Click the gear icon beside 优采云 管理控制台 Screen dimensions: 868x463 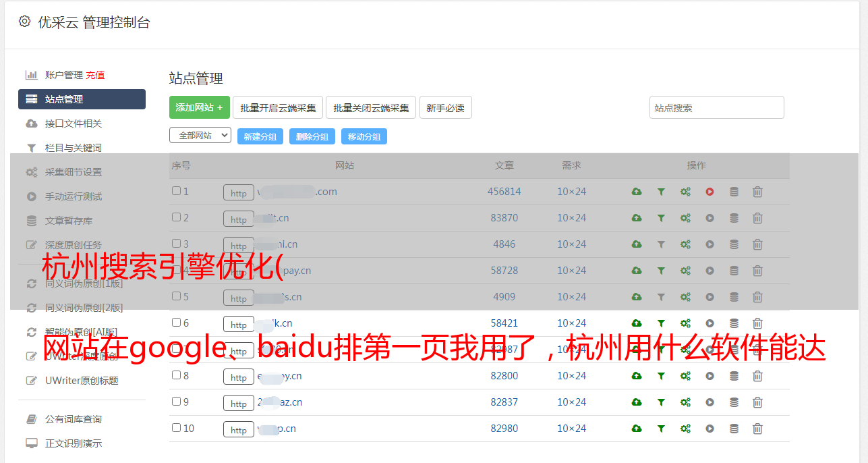(x=25, y=22)
